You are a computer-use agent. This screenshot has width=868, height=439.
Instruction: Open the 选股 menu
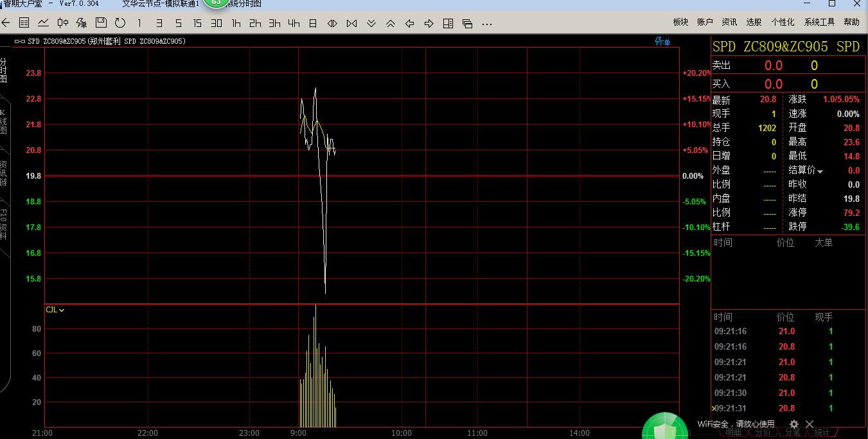[754, 22]
